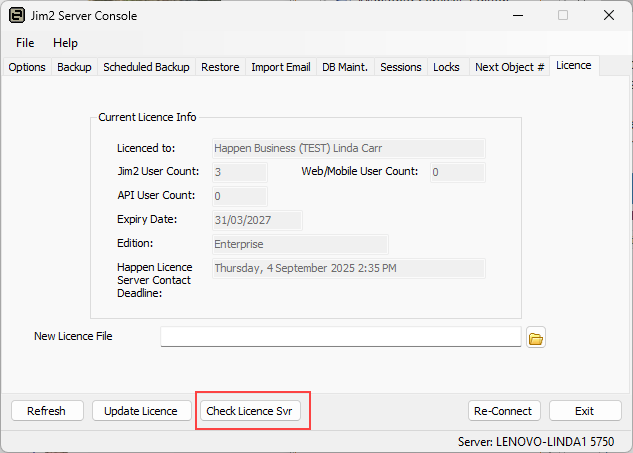This screenshot has height=453, width=633.
Task: Click the Update Licence button
Action: [x=141, y=411]
